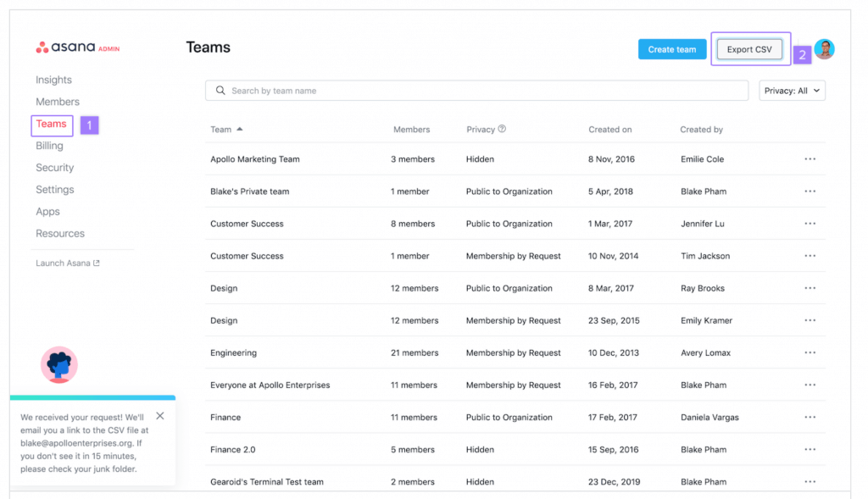This screenshot has width=868, height=499.
Task: Click the 10 Dec, 2013 date cell
Action: [x=614, y=352]
